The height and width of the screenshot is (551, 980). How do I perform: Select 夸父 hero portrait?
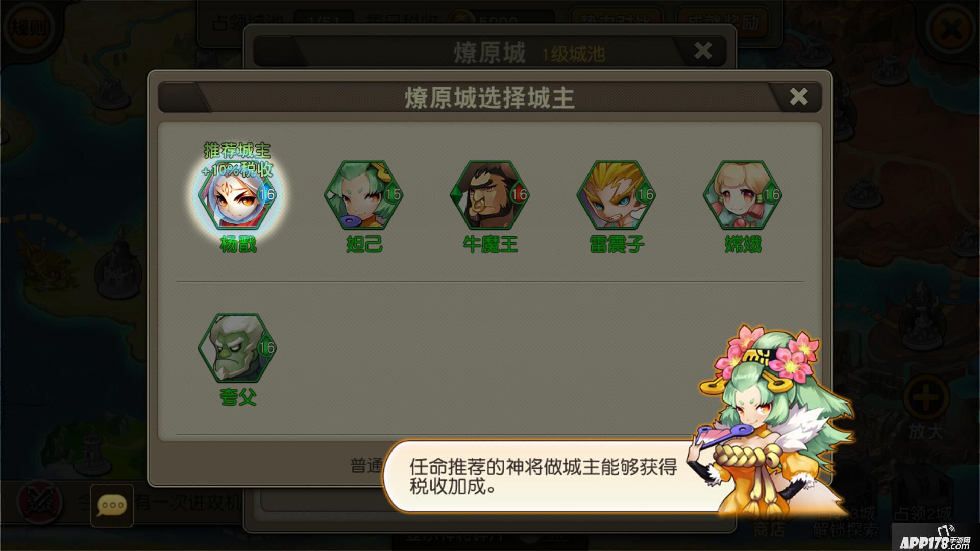238,347
